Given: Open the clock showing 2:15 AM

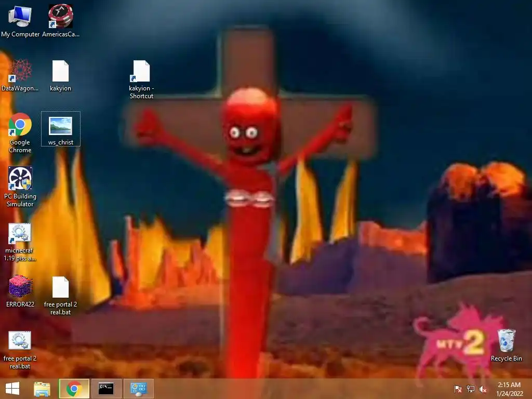Looking at the screenshot, I should pos(509,389).
